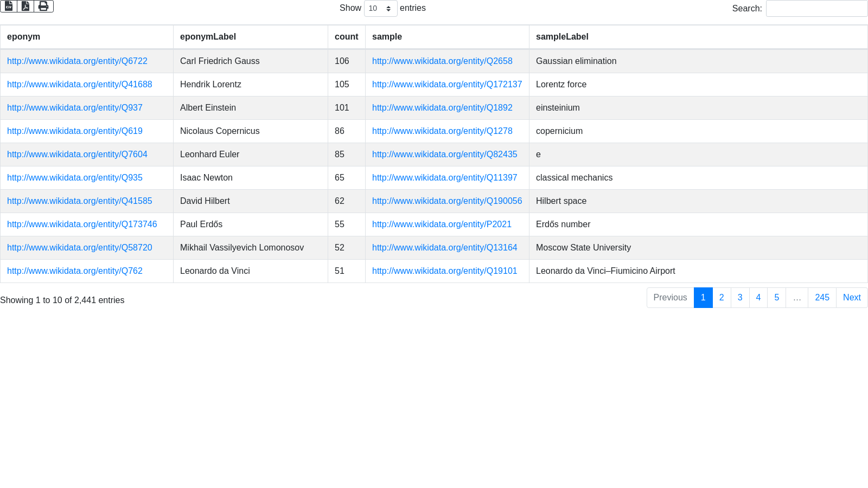Viewport: 868px width, 488px height.
Task: Export table as PDF document
Action: coord(25,6)
